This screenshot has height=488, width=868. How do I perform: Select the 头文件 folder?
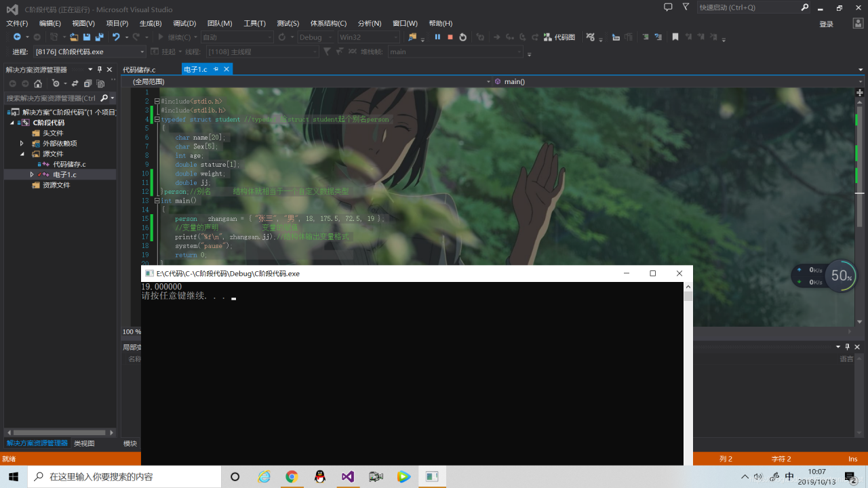(x=53, y=133)
